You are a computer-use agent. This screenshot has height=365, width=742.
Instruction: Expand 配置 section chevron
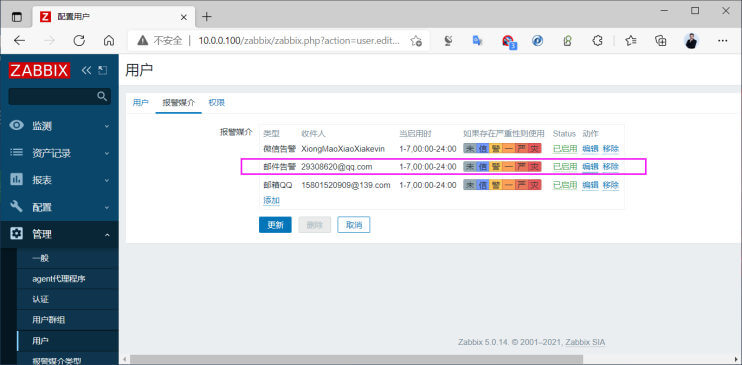tap(107, 207)
